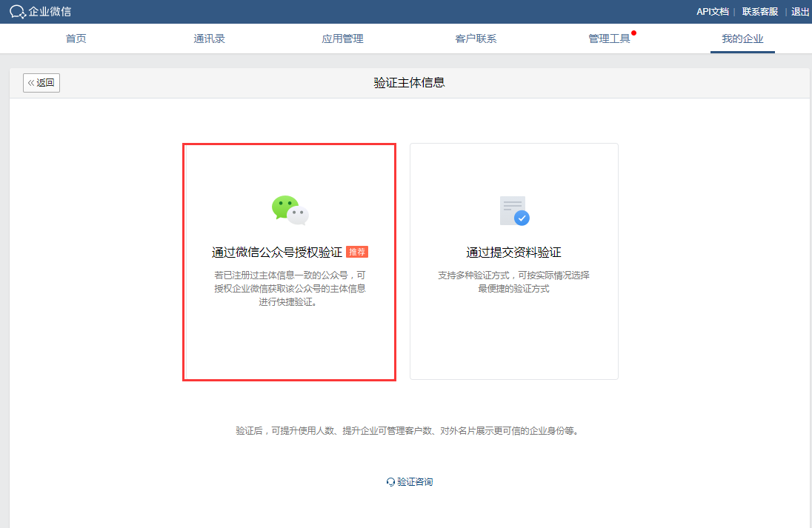Open the API文档 link
The image size is (812, 528).
(712, 12)
